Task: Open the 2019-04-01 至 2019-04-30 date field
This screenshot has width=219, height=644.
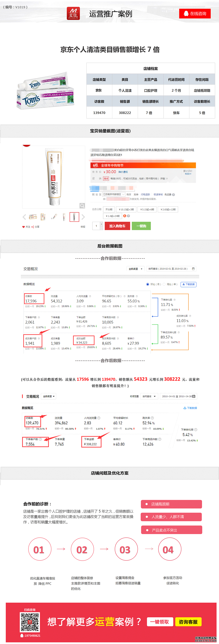Action: coord(178,396)
